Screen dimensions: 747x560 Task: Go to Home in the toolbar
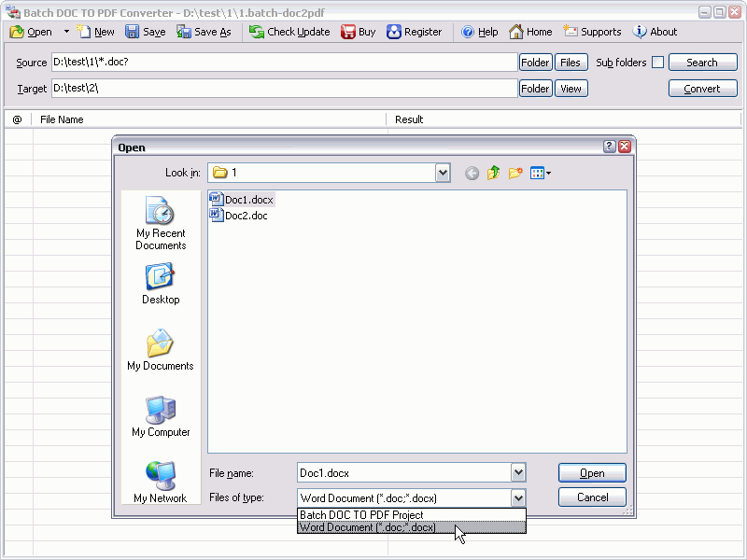click(x=530, y=32)
